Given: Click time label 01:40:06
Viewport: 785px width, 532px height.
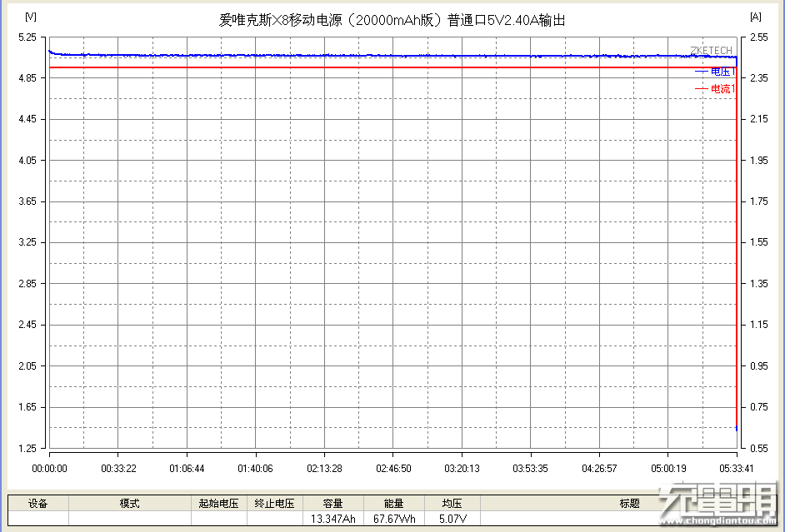Looking at the screenshot, I should click(x=255, y=469).
